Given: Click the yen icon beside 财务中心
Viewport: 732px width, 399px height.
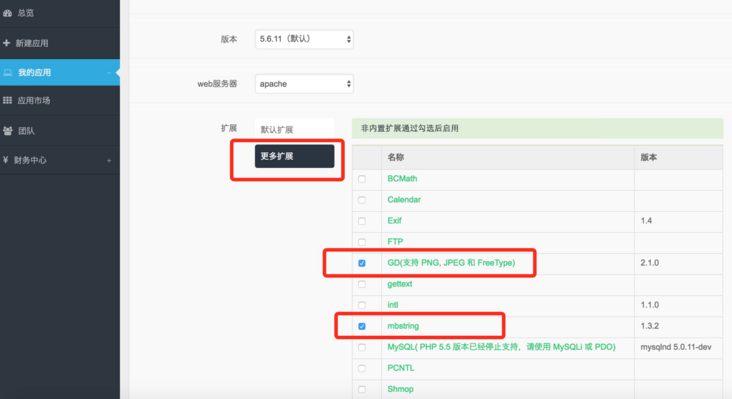Looking at the screenshot, I should click(6, 160).
